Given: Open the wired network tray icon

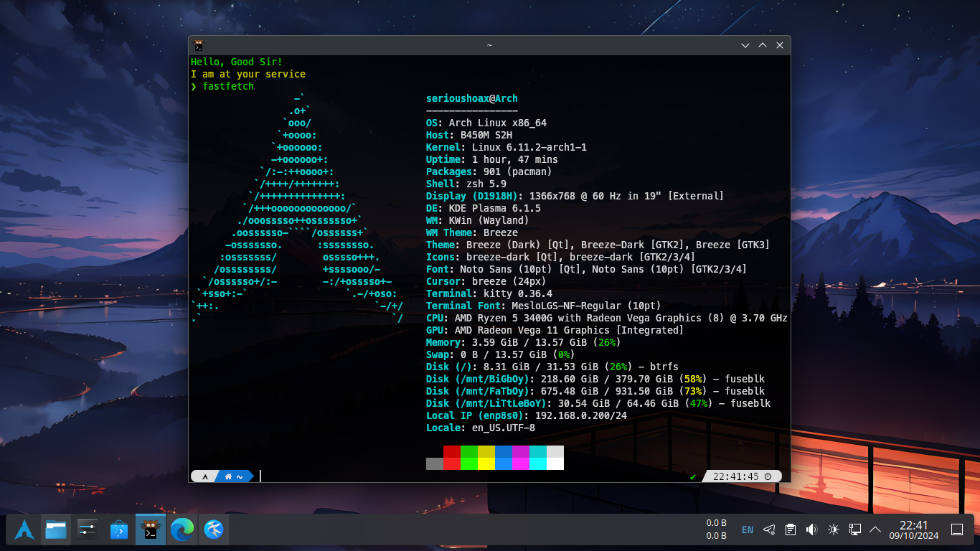Looking at the screenshot, I should [854, 530].
